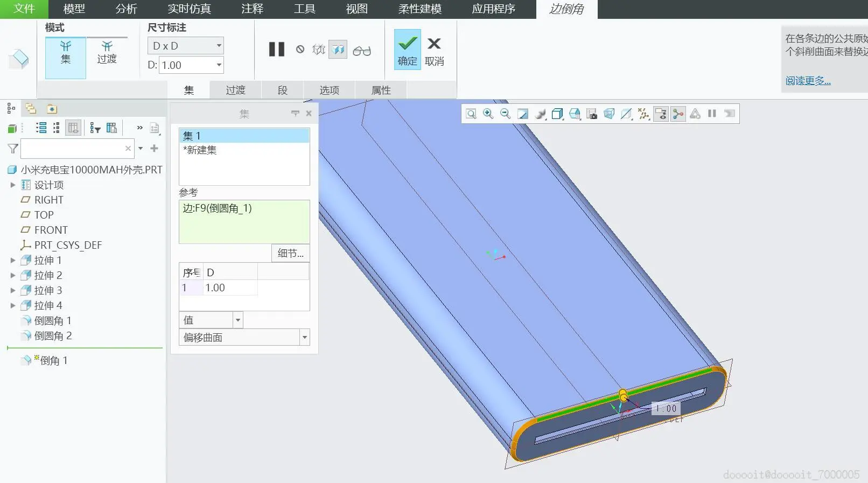Open the 阅读更多 help link
Image resolution: width=868 pixels, height=483 pixels.
tap(807, 81)
